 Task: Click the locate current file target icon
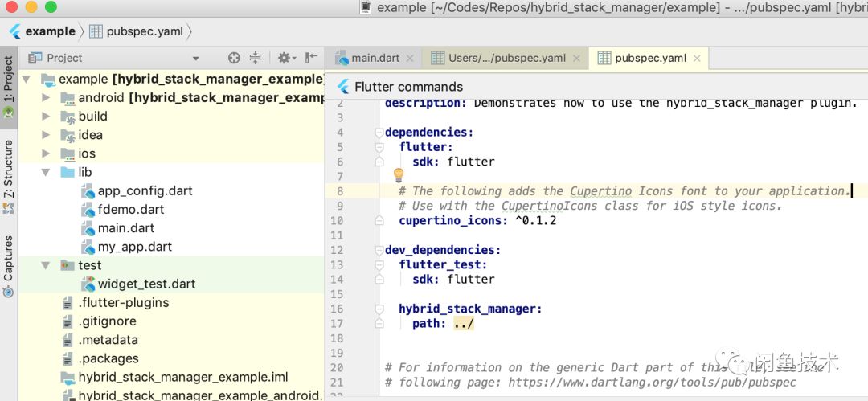(x=234, y=58)
